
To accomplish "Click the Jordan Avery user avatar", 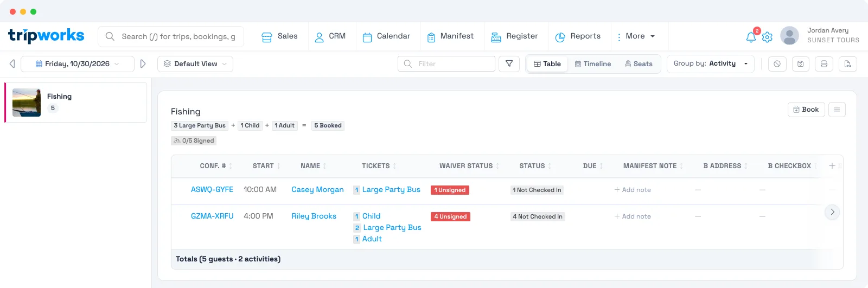I will [x=789, y=36].
